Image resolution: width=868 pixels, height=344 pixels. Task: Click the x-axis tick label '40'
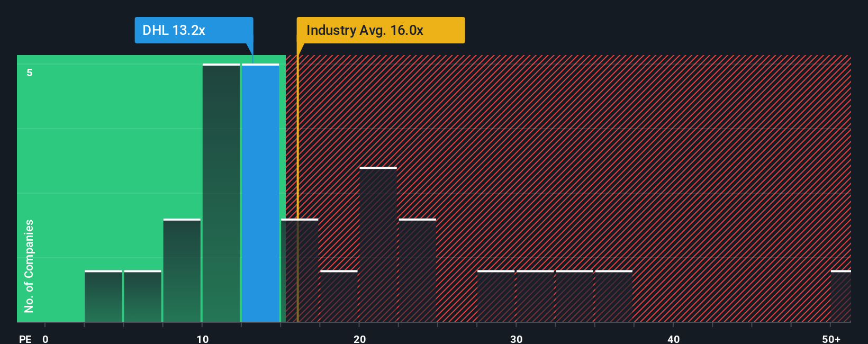click(x=673, y=339)
